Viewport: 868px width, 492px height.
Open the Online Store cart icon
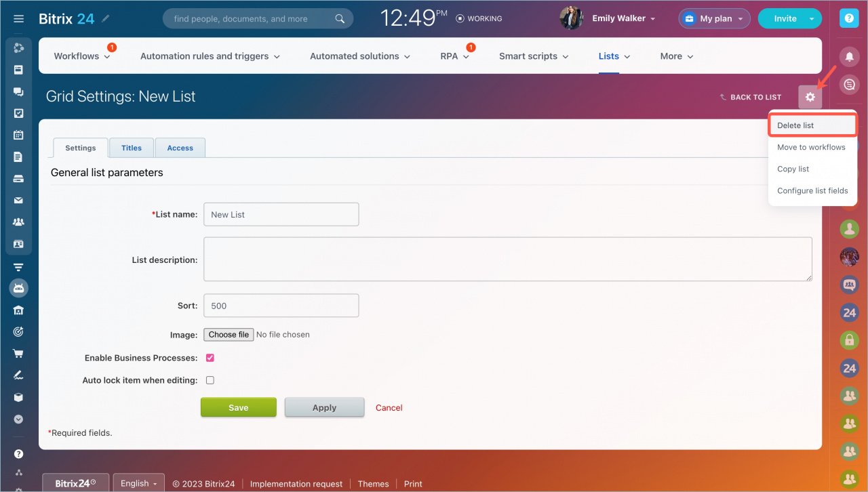[19, 354]
